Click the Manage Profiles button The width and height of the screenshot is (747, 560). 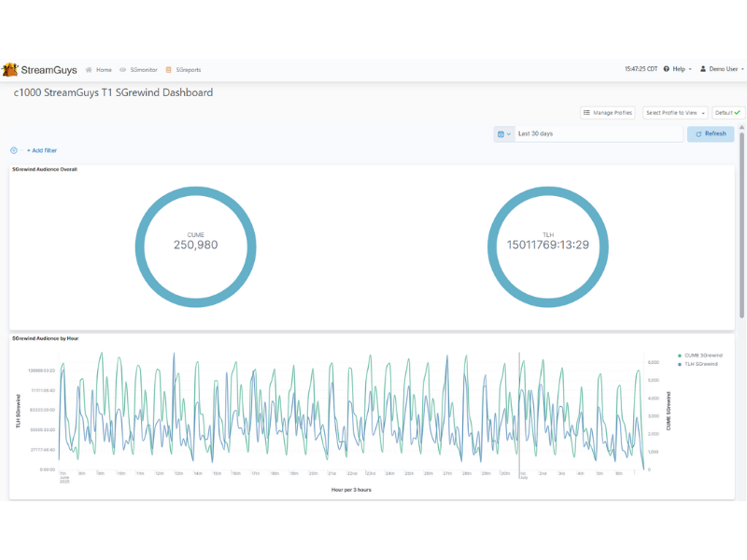(608, 113)
